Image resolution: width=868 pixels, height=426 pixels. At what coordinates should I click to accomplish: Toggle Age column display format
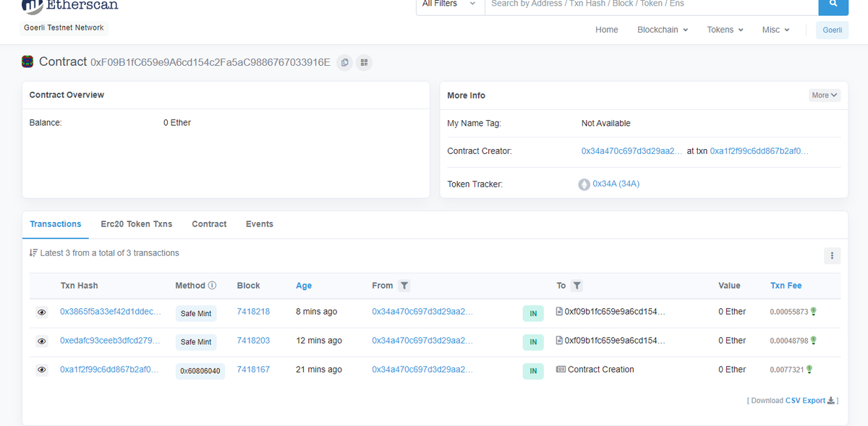[304, 286]
